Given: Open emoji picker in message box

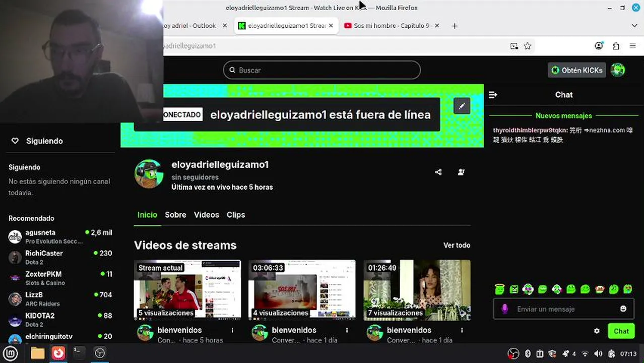Looking at the screenshot, I should (x=623, y=309).
